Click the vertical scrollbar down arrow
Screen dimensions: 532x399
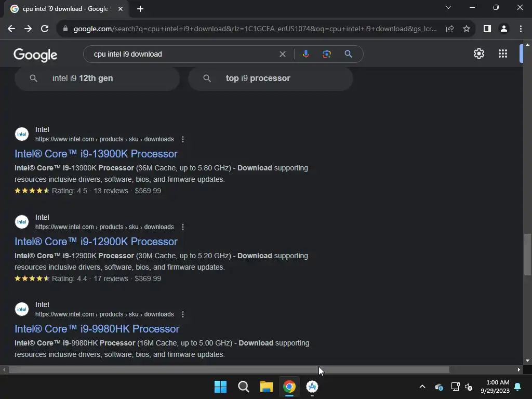527,361
